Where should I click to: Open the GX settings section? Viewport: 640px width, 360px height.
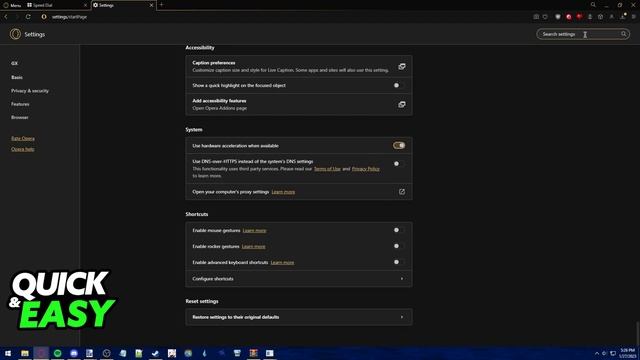pos(15,64)
